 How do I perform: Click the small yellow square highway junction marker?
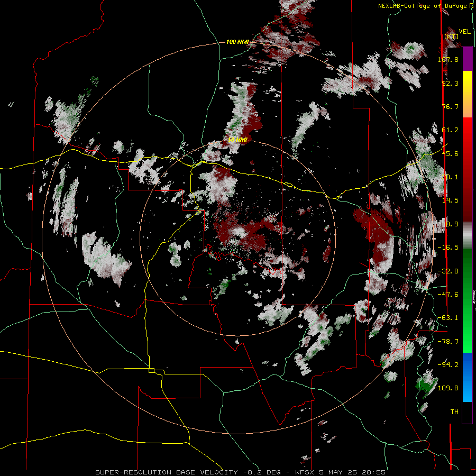pos(151,370)
